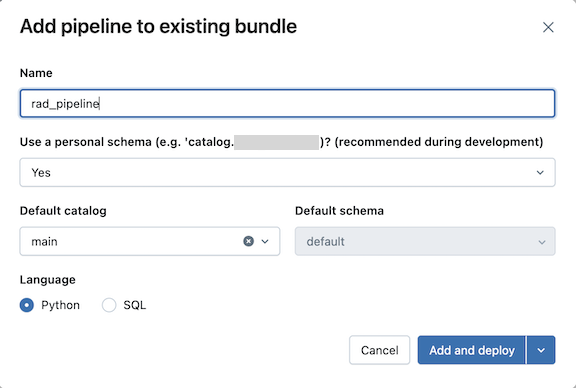
Task: Select the SQL language radio button
Action: pos(109,305)
